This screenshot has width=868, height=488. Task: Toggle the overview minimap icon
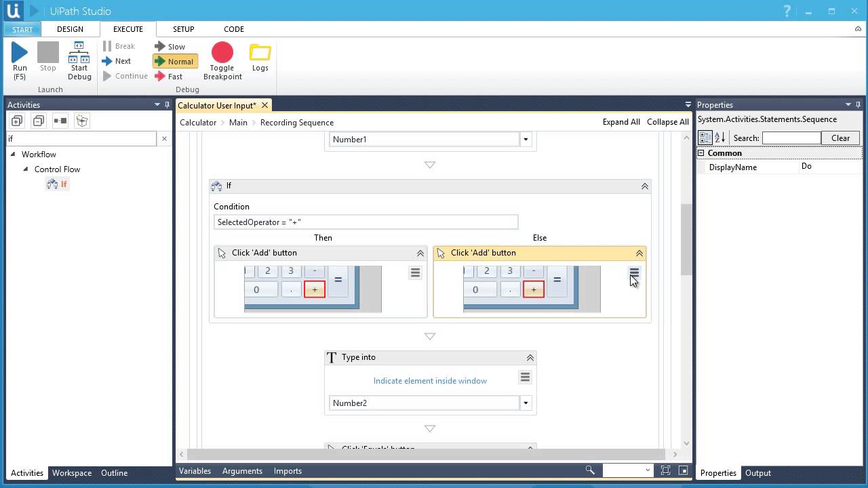pyautogui.click(x=683, y=470)
